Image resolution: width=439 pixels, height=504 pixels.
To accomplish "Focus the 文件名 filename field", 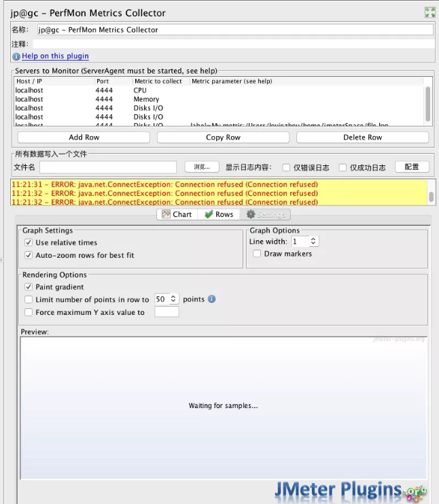I will pos(108,167).
